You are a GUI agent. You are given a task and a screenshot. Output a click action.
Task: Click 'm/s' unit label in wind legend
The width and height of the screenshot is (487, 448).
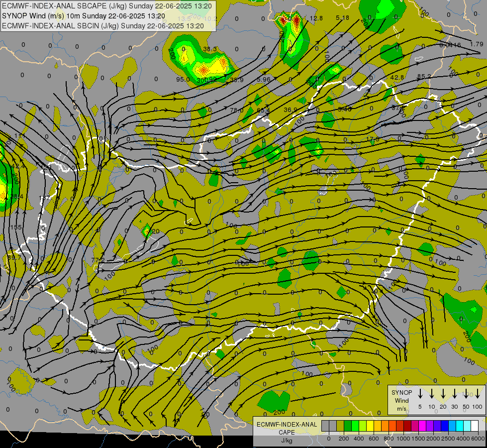[401, 409]
